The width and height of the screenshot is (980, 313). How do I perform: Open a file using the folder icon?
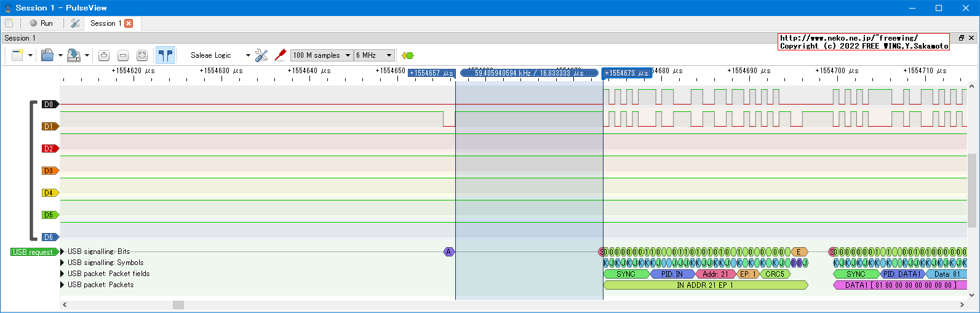(47, 55)
